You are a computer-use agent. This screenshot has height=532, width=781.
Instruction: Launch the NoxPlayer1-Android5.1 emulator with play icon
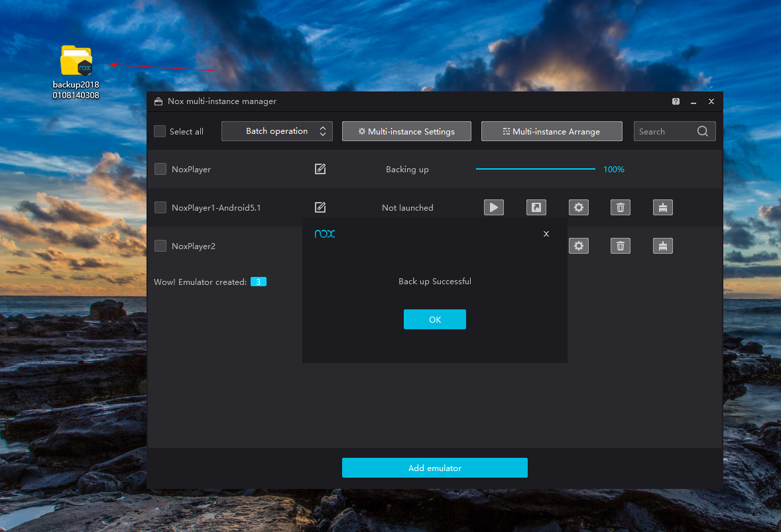(493, 207)
